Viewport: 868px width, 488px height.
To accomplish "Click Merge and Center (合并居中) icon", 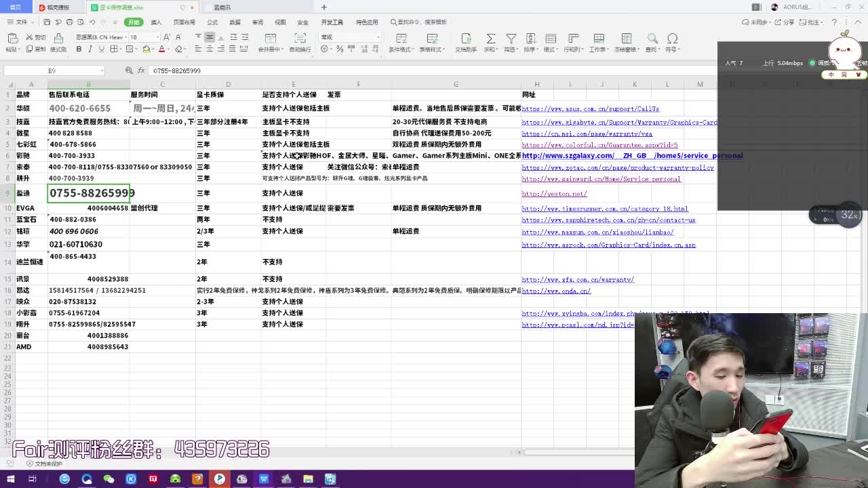I will pos(271,38).
